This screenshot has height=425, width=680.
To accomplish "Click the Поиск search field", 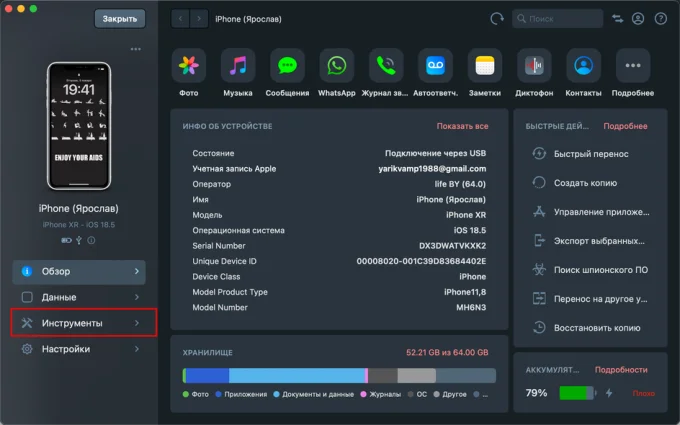I will 558,19.
